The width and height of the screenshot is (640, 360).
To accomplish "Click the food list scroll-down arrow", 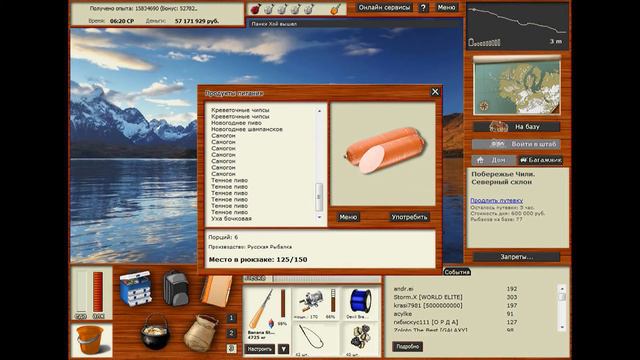I will point(319,218).
